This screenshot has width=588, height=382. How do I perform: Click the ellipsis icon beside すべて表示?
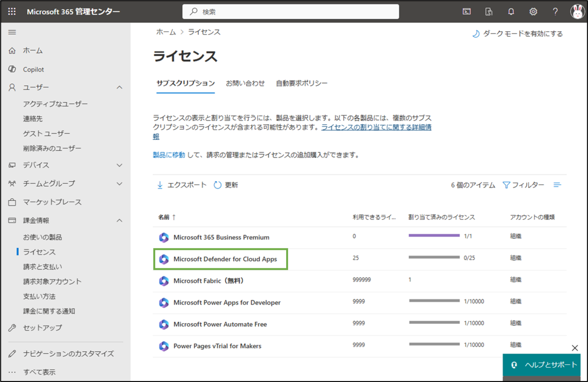(12, 372)
